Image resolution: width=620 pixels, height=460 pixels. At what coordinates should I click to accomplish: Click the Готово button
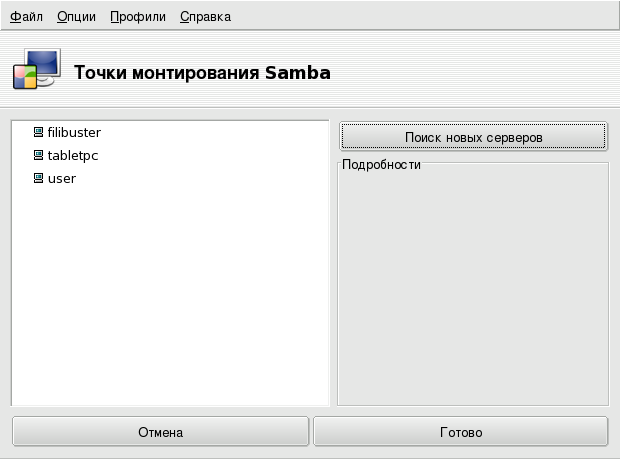click(461, 432)
